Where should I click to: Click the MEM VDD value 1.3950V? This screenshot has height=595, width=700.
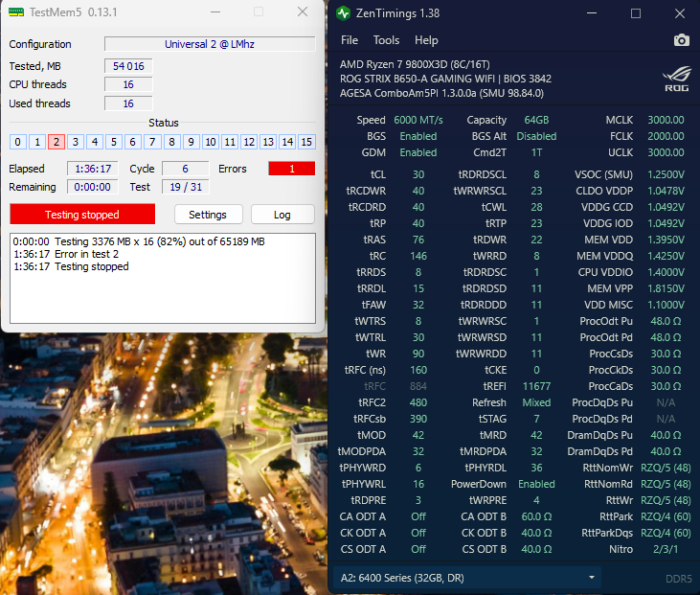click(x=666, y=240)
